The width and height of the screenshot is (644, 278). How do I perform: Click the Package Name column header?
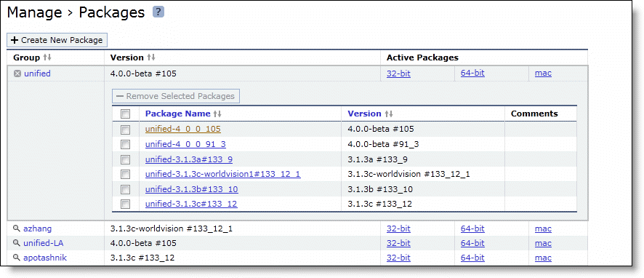pyautogui.click(x=178, y=114)
